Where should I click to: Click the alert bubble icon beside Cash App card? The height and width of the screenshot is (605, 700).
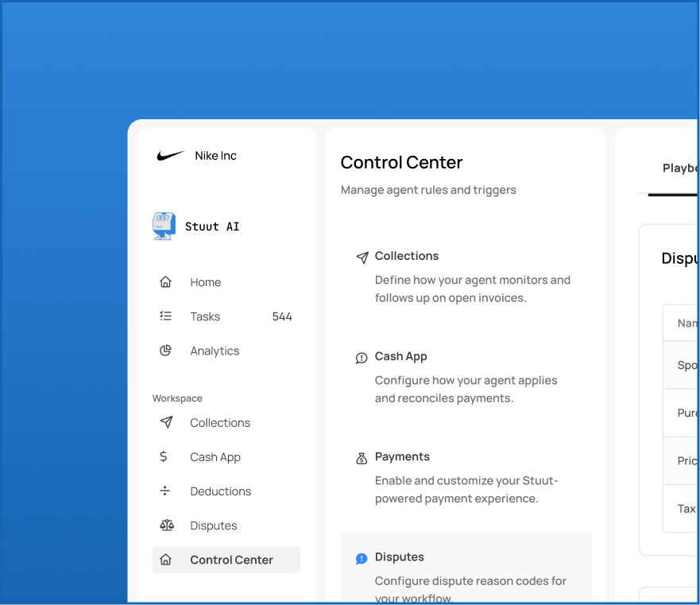coord(362,358)
